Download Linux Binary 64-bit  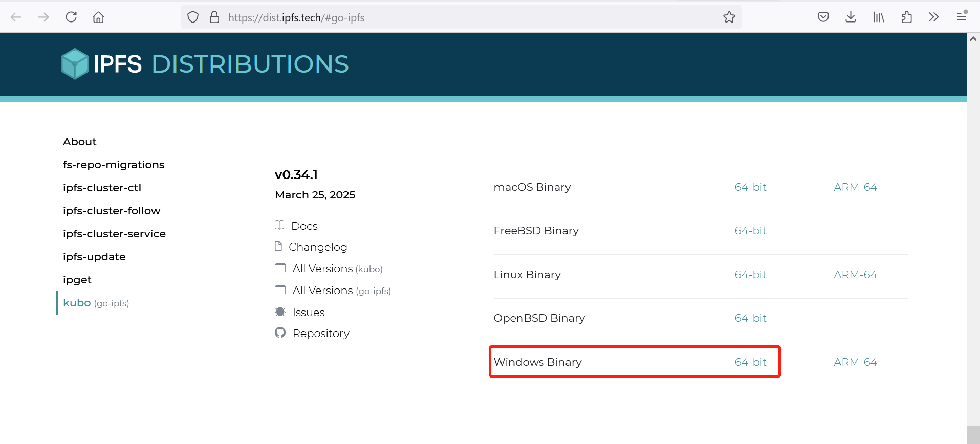(750, 275)
